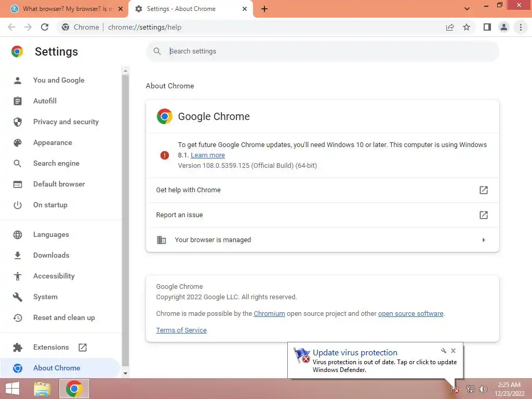This screenshot has width=532, height=399.
Task: Click the Extensions external-link icon
Action: (x=83, y=348)
